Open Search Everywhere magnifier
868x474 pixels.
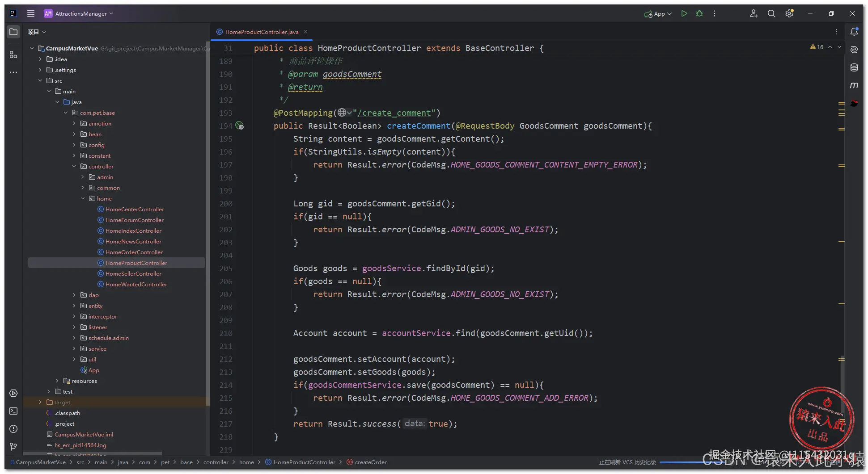pos(771,13)
